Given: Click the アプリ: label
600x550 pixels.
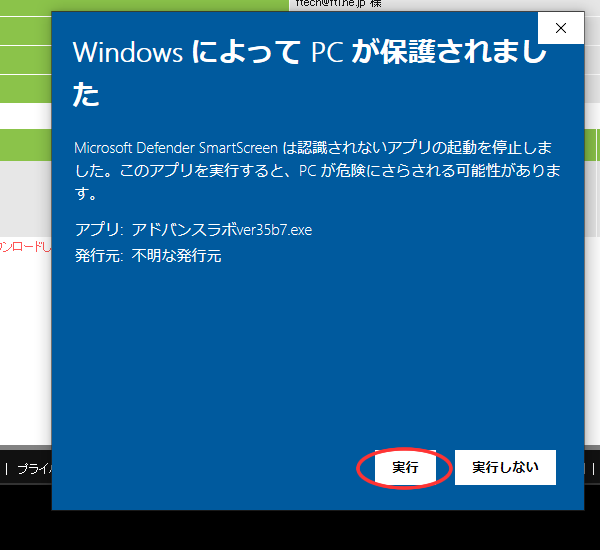Looking at the screenshot, I should [99, 230].
